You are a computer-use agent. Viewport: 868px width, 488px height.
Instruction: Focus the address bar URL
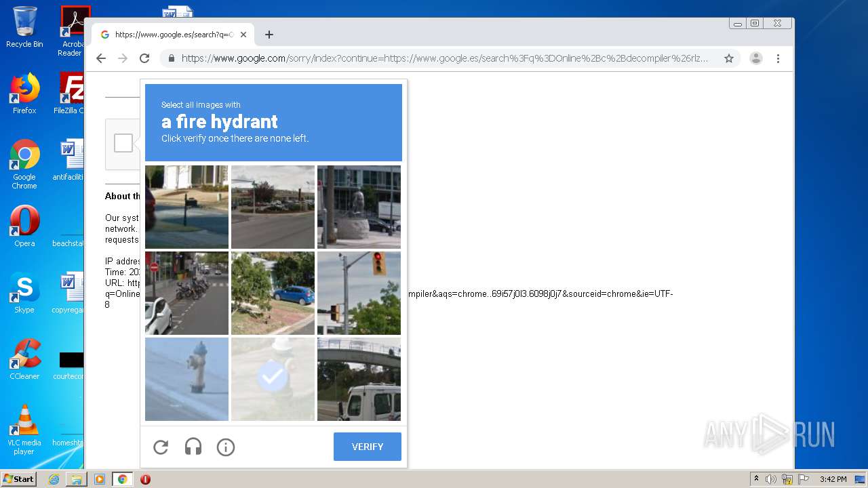click(x=444, y=58)
